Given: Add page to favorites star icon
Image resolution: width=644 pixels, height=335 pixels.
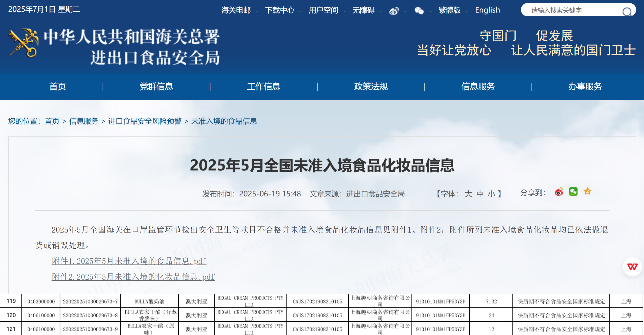Looking at the screenshot, I should click(587, 191).
